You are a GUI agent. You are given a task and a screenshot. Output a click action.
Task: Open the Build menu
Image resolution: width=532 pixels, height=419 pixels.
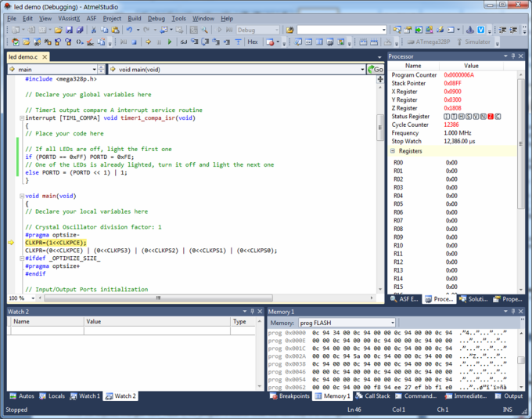135,18
